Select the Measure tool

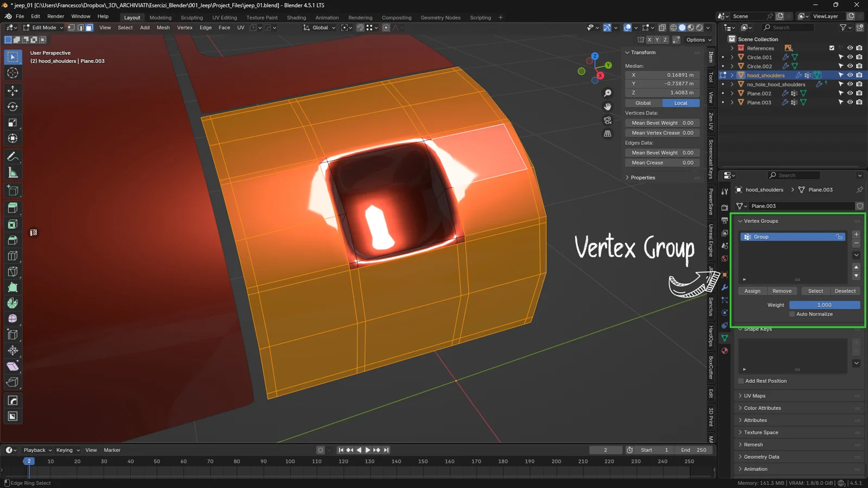click(12, 172)
